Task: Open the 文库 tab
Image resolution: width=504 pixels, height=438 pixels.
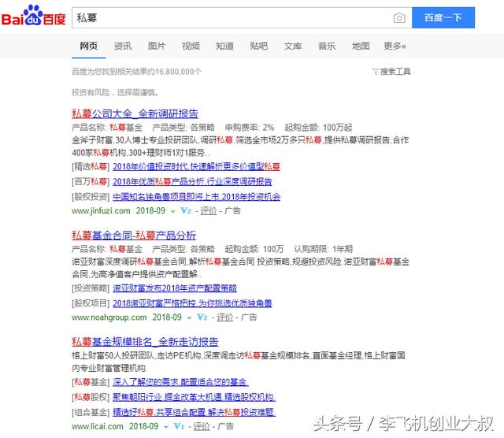Action: coord(293,46)
